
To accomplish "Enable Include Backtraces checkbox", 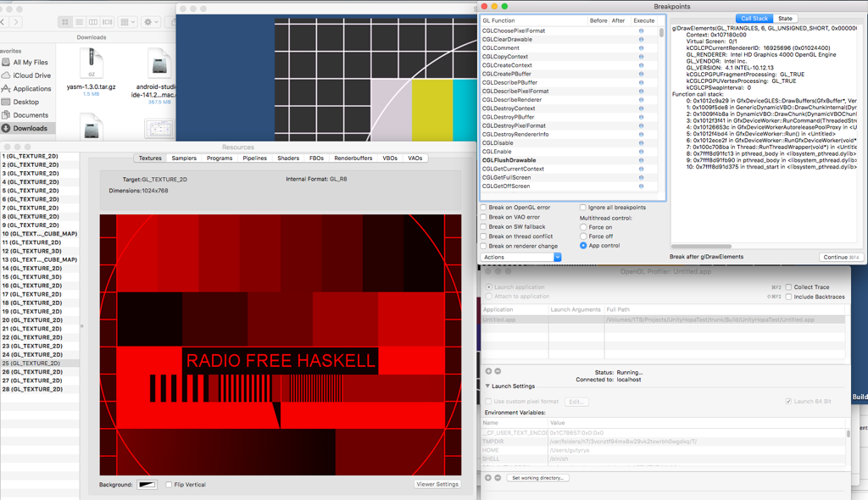I will [x=788, y=297].
